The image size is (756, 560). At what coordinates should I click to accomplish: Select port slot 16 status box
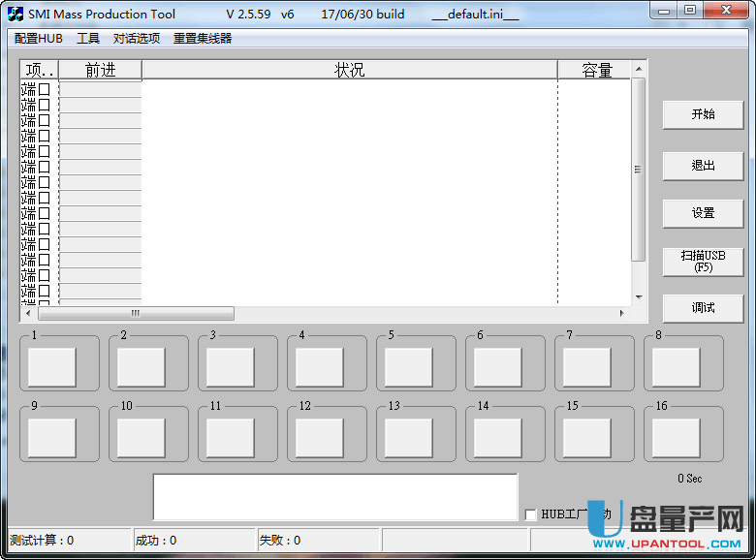(x=676, y=437)
